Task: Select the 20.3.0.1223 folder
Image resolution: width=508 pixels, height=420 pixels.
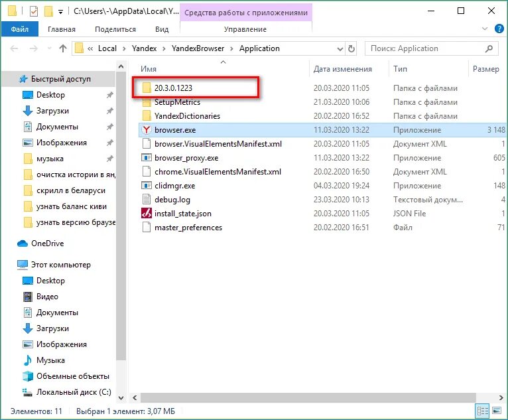Action: (173, 88)
